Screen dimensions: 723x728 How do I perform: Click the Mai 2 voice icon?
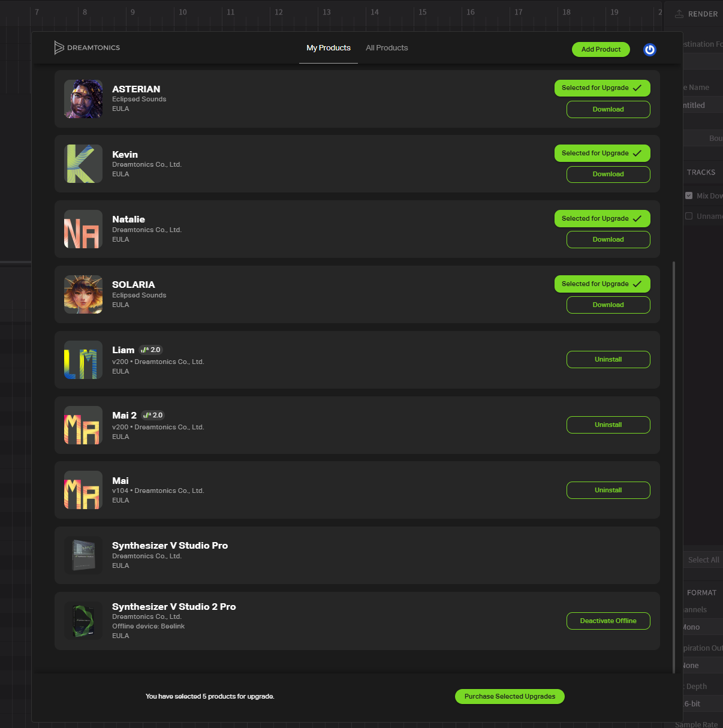pyautogui.click(x=83, y=425)
